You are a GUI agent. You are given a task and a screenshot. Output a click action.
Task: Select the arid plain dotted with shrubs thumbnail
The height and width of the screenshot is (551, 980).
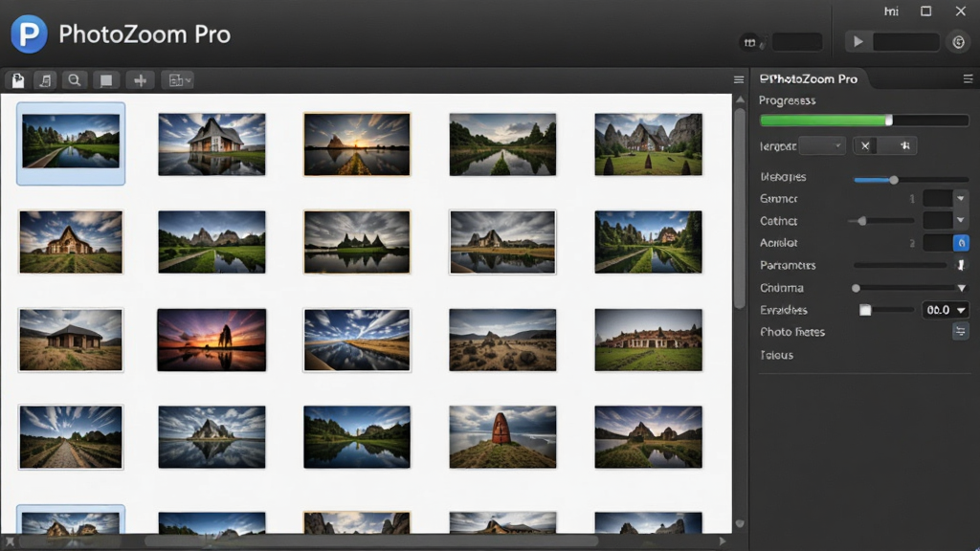(x=502, y=340)
